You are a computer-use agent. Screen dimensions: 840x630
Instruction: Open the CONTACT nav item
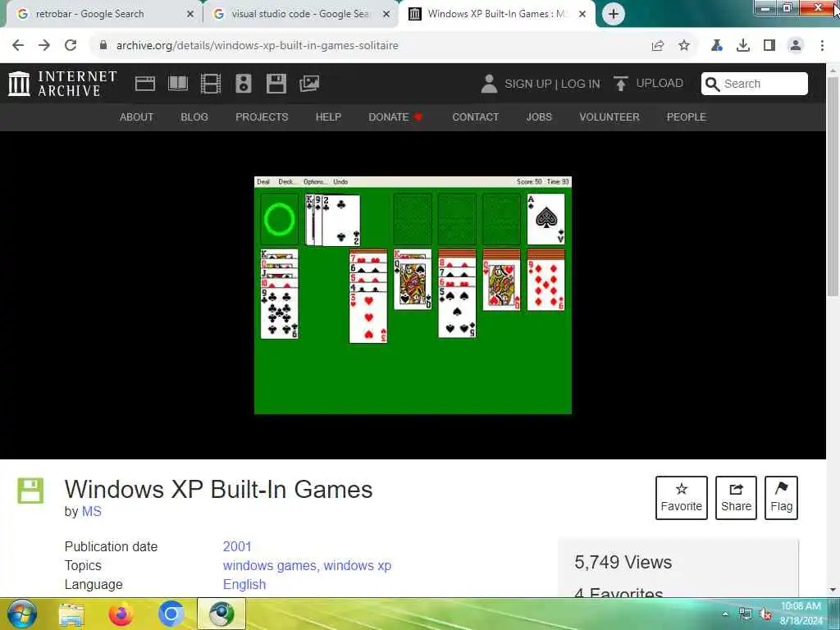pos(476,116)
